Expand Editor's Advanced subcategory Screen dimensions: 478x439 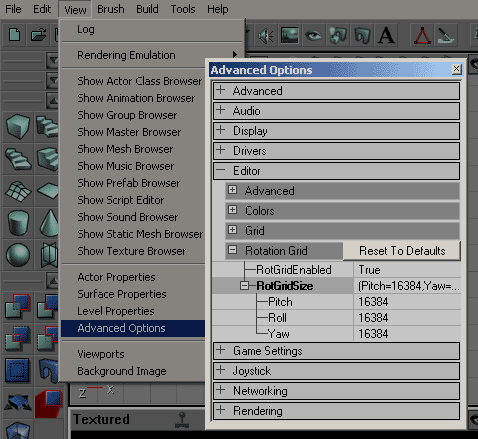[232, 190]
